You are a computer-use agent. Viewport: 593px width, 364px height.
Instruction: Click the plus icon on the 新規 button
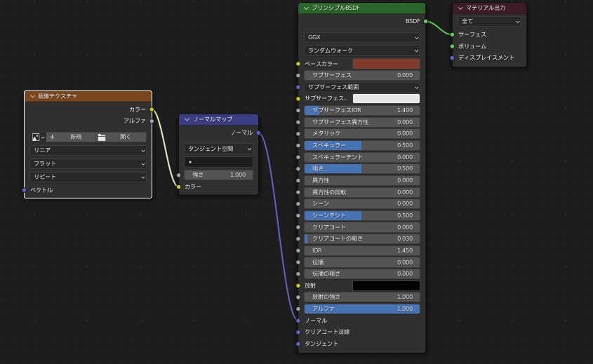pos(53,137)
